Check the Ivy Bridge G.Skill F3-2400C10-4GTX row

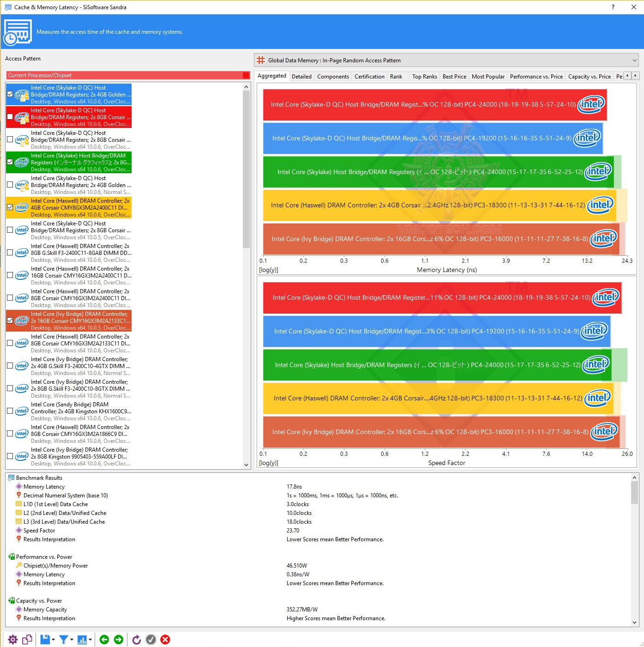point(10,366)
